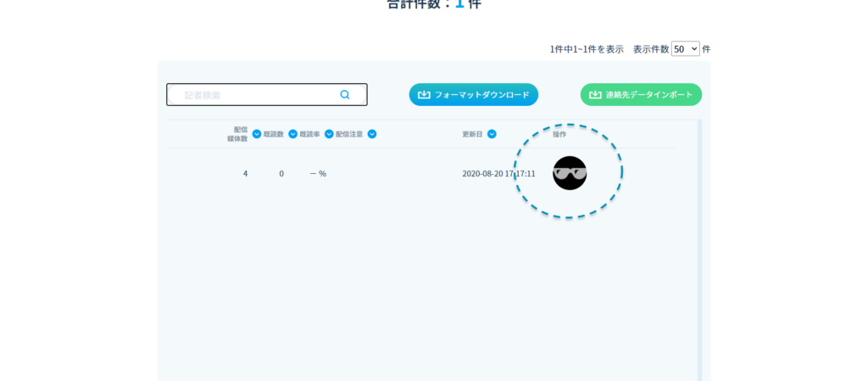868x381 pixels.
Task: Click download icon inside フォーマットダウンロード button
Action: click(424, 95)
